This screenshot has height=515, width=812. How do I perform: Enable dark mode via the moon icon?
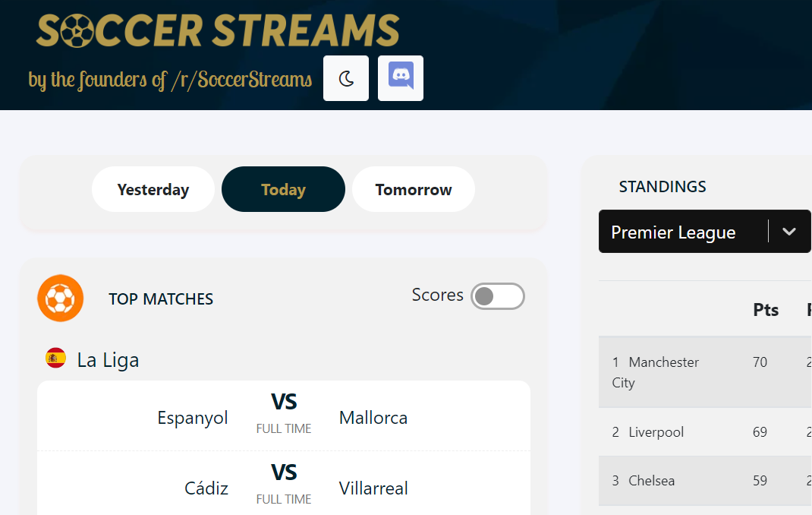coord(346,77)
